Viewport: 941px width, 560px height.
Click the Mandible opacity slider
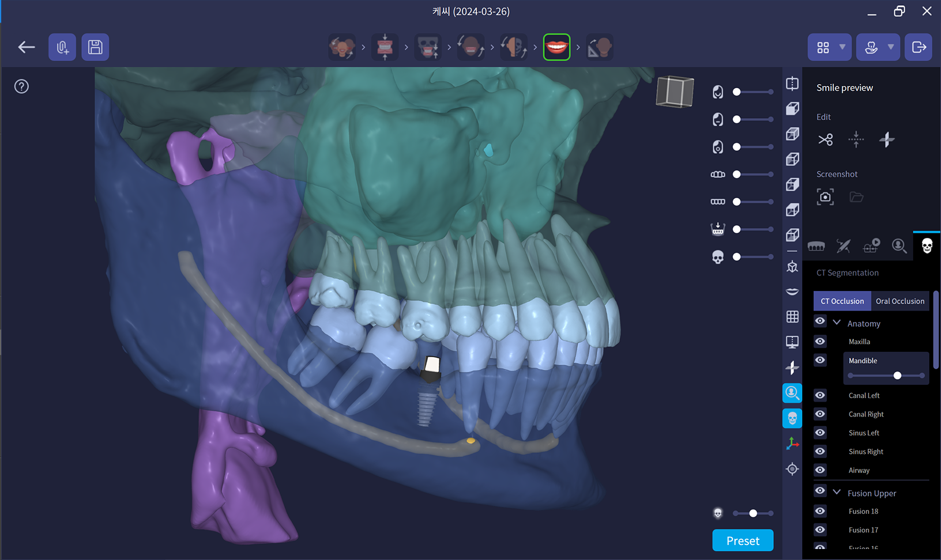(x=886, y=376)
